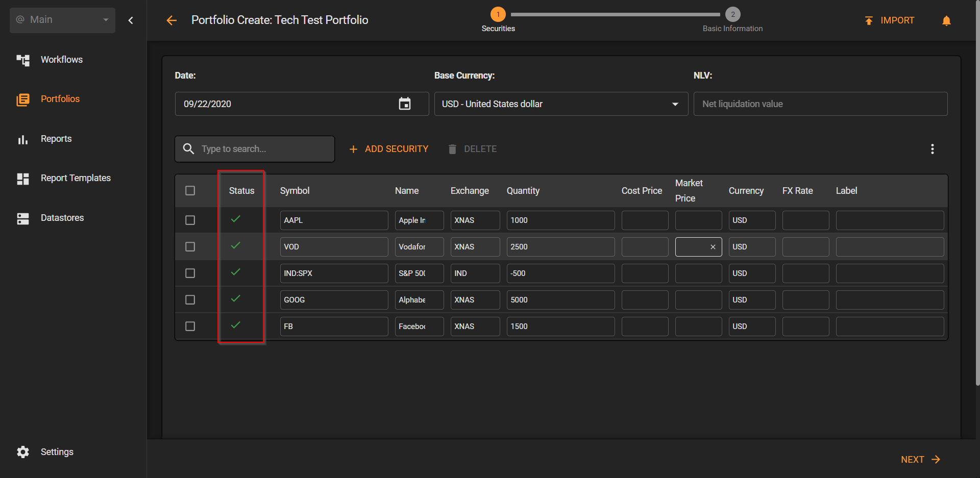Focus the Type to search box

coord(255,149)
